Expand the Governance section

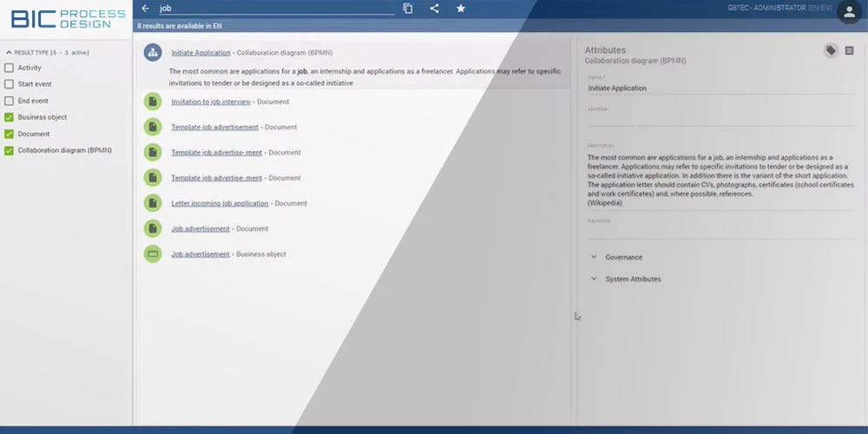594,258
